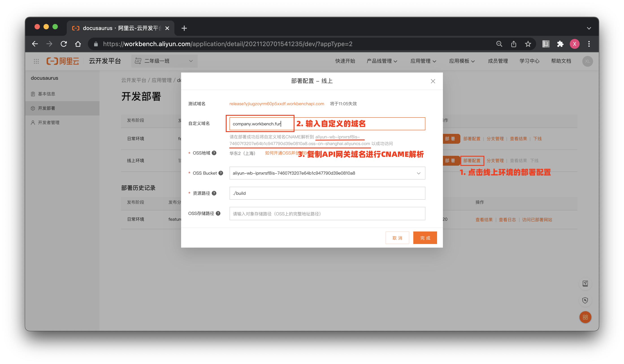Click the 取消 button
This screenshot has width=624, height=364.
pos(397,238)
